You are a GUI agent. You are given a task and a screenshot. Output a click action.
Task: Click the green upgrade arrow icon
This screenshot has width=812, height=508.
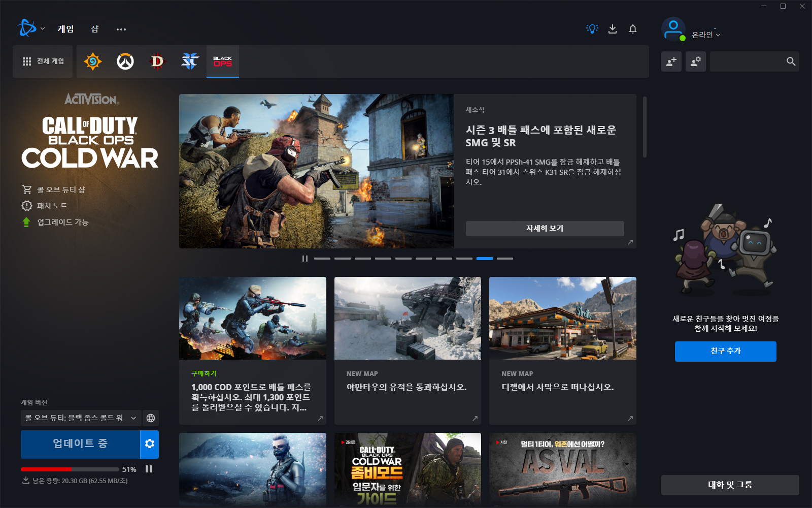[26, 222]
